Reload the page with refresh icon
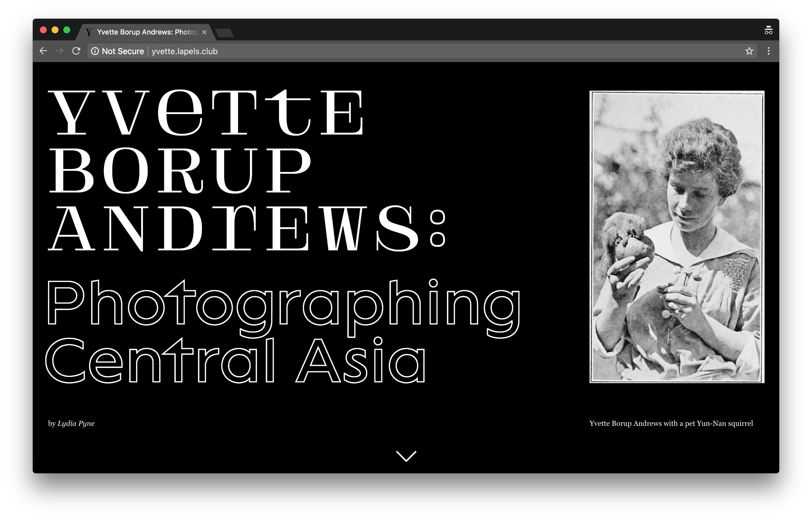 pos(76,51)
